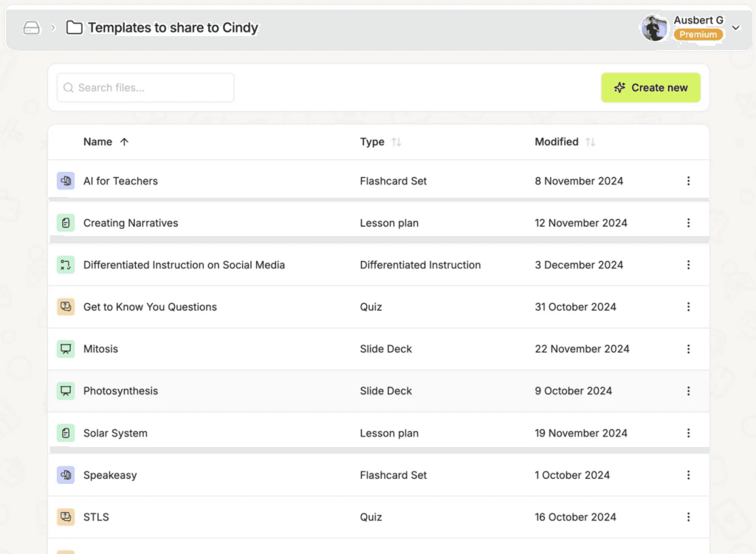The image size is (756, 554).
Task: Click Ausbert G's profile avatar
Action: point(654,27)
